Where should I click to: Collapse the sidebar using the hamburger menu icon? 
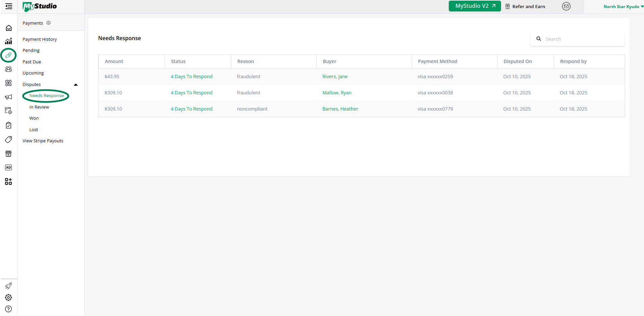click(9, 6)
